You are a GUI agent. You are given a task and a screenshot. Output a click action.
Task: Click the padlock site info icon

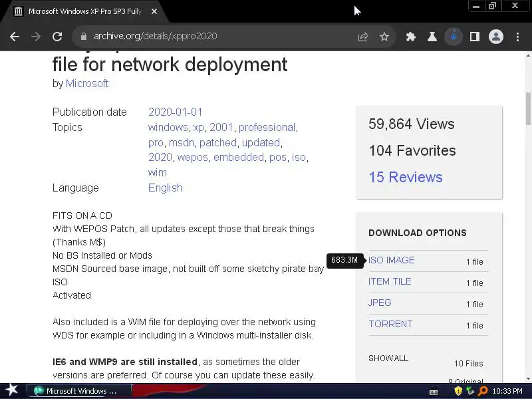(x=84, y=37)
